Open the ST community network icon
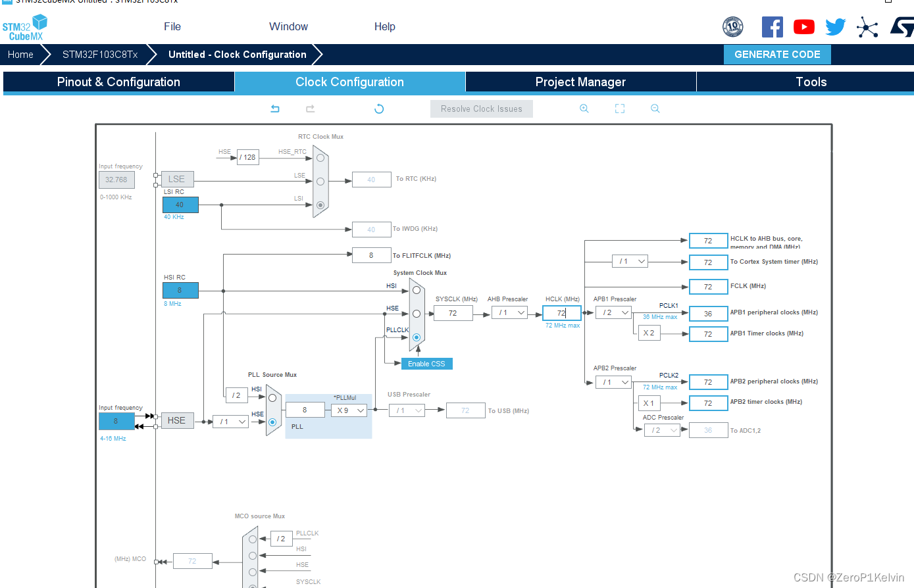The image size is (914, 588). (x=867, y=27)
